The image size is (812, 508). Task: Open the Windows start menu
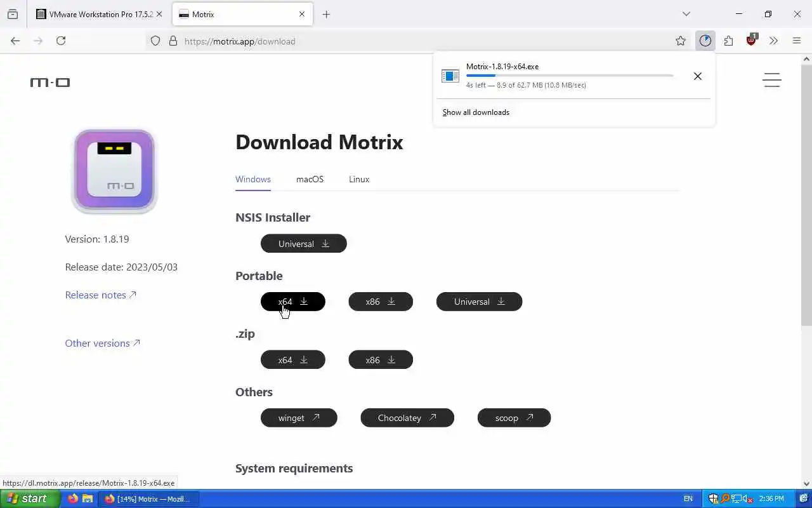[x=30, y=498]
